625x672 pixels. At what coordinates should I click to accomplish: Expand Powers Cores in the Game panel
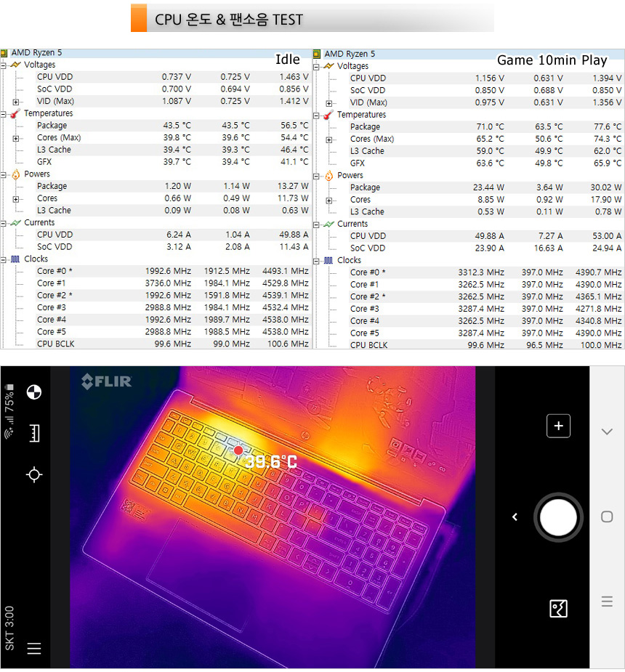329,201
